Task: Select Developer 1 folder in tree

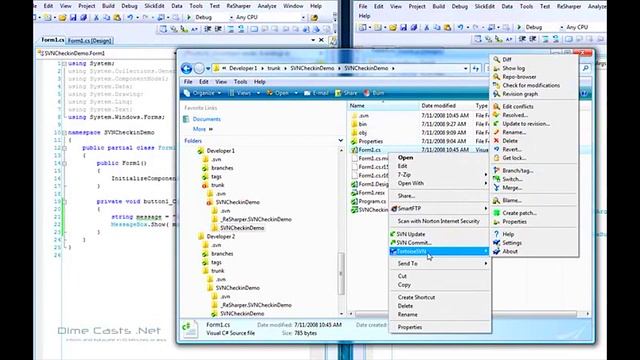Action: pos(220,151)
